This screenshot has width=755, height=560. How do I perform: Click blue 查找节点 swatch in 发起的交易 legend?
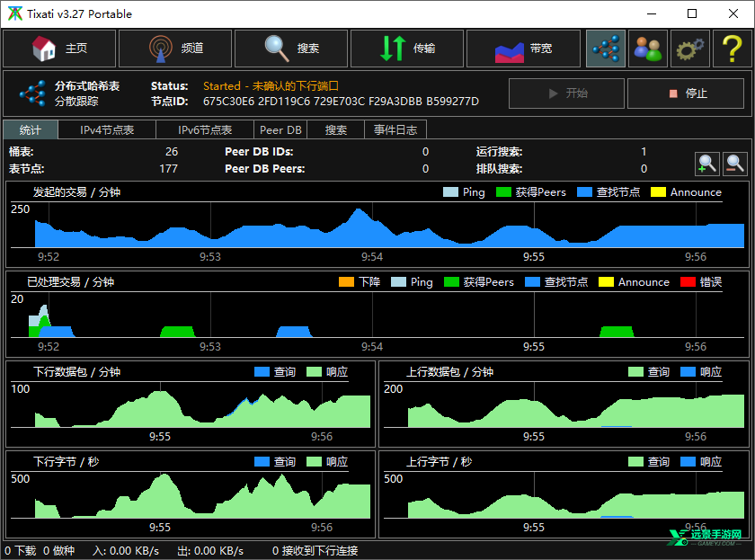[584, 192]
